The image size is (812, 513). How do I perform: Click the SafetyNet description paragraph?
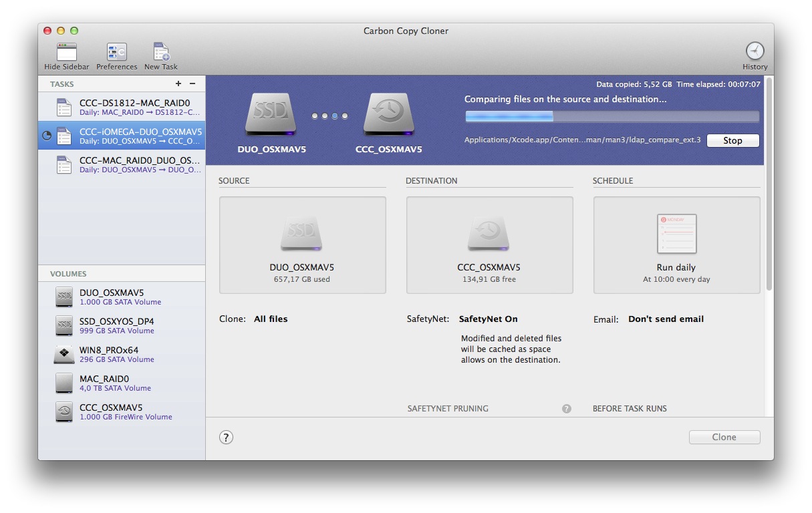[511, 349]
